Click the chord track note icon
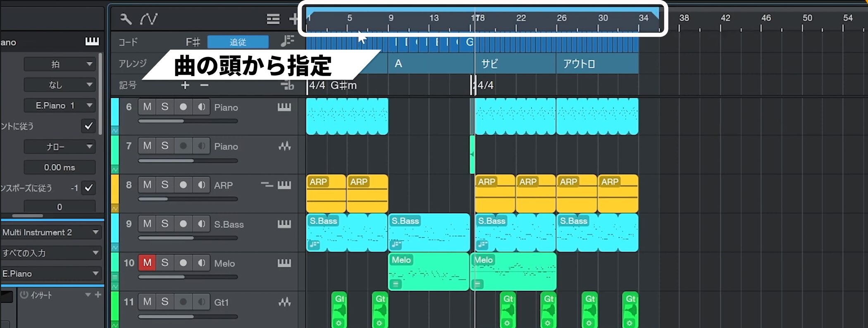The image size is (868, 328). click(287, 41)
